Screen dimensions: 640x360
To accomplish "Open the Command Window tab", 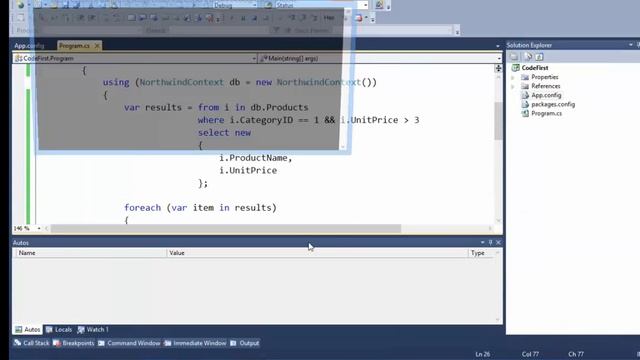I will tap(129, 343).
